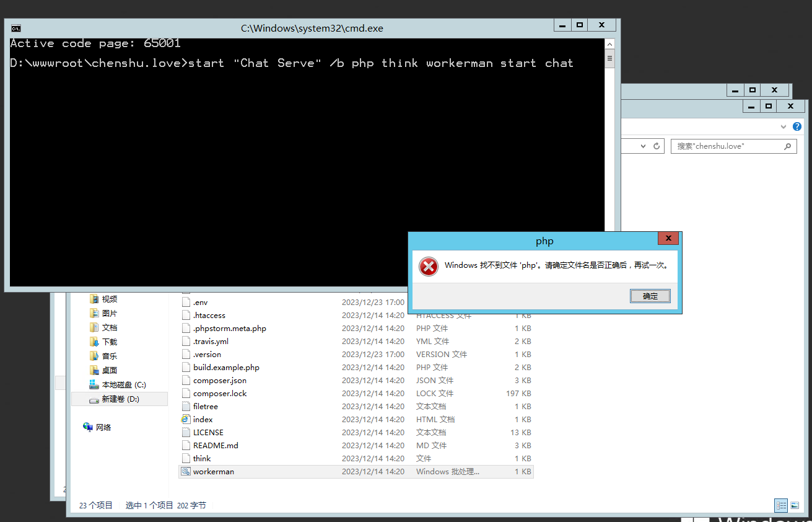This screenshot has height=522, width=812.
Task: Select the 视频 folder icon in the navigation pane
Action: point(94,299)
